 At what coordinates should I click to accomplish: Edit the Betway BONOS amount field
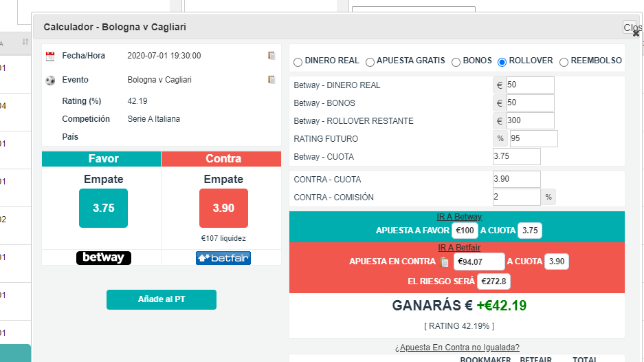tap(530, 103)
